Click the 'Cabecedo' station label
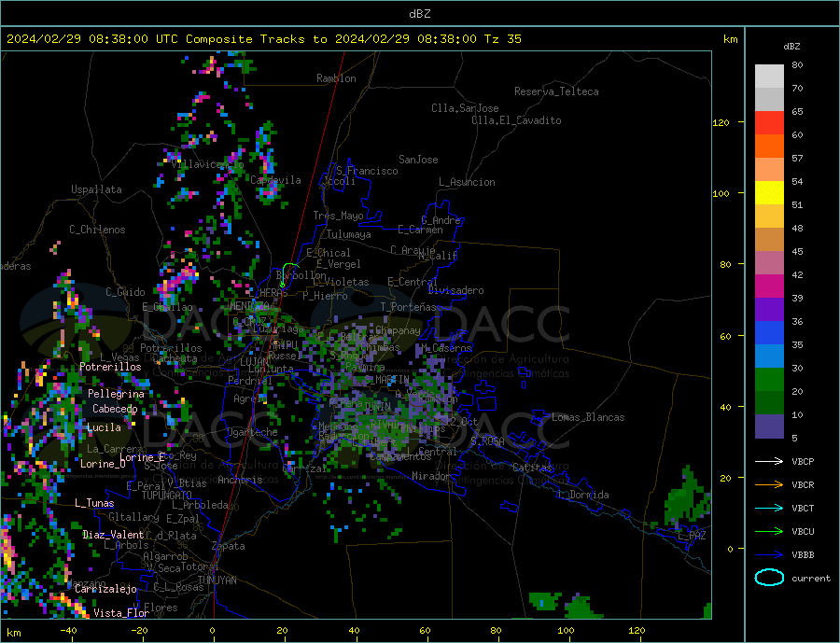The width and height of the screenshot is (840, 643). [x=115, y=409]
